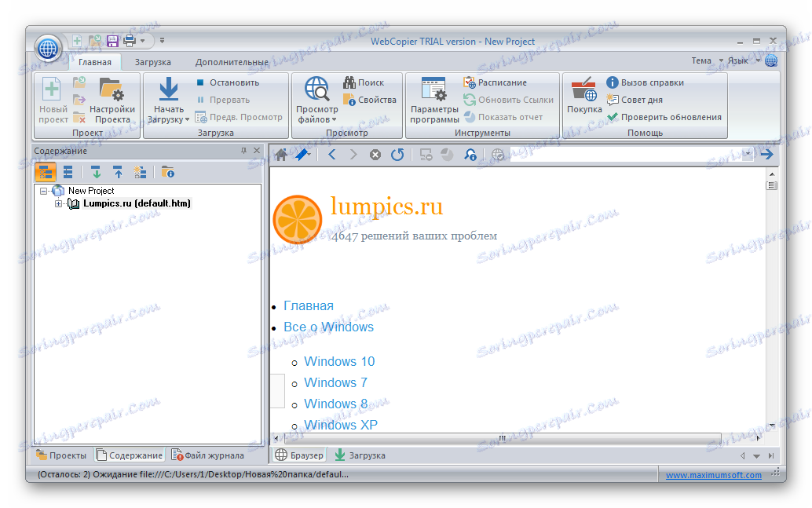Click the Остановить stop button
The image size is (812, 508).
(229, 82)
